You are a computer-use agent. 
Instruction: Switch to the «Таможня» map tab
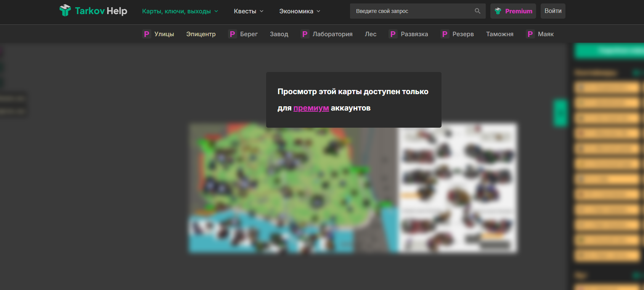point(500,34)
